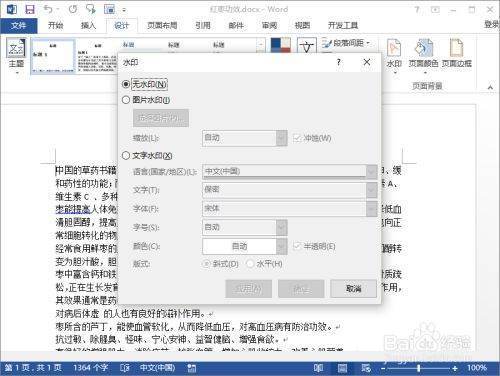
Task: Click the Watermark ribbon button
Action: (394, 56)
